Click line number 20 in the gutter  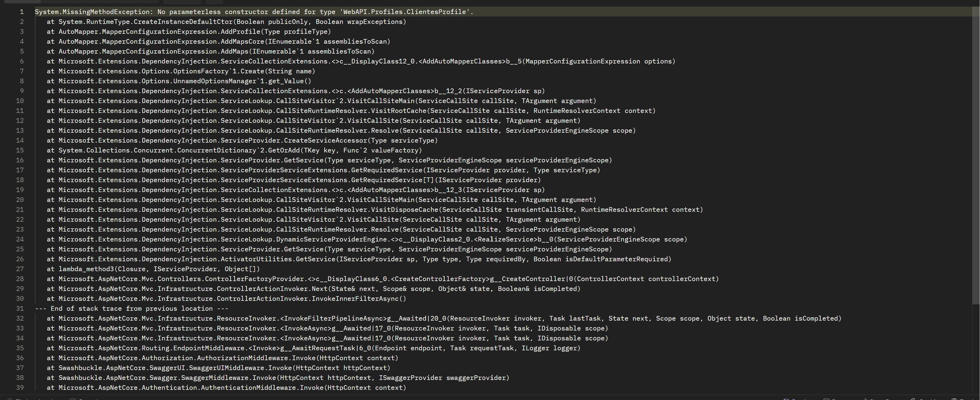tap(20, 200)
